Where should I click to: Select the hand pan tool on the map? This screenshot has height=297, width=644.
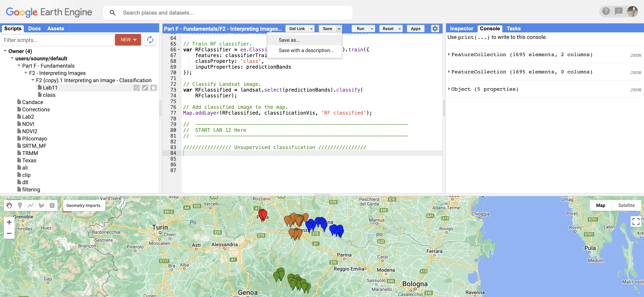click(9, 205)
